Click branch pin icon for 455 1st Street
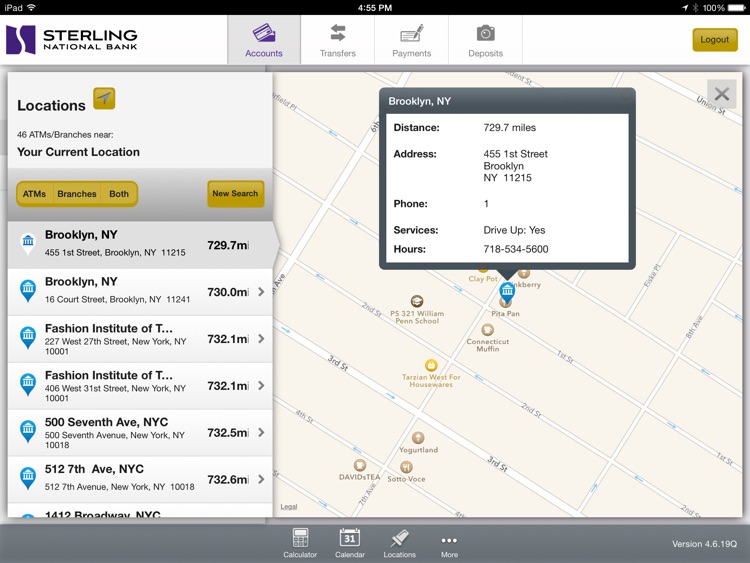Screen dimensions: 750x563 tap(28, 243)
